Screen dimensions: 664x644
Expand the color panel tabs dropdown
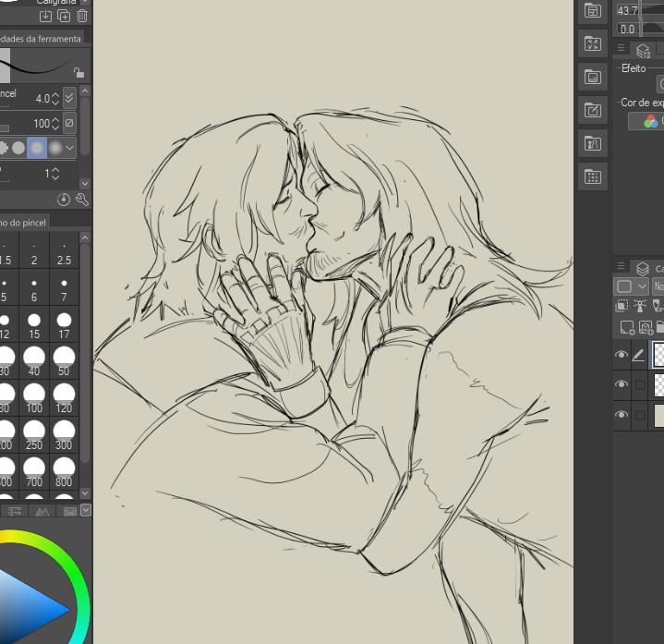pos(86,510)
